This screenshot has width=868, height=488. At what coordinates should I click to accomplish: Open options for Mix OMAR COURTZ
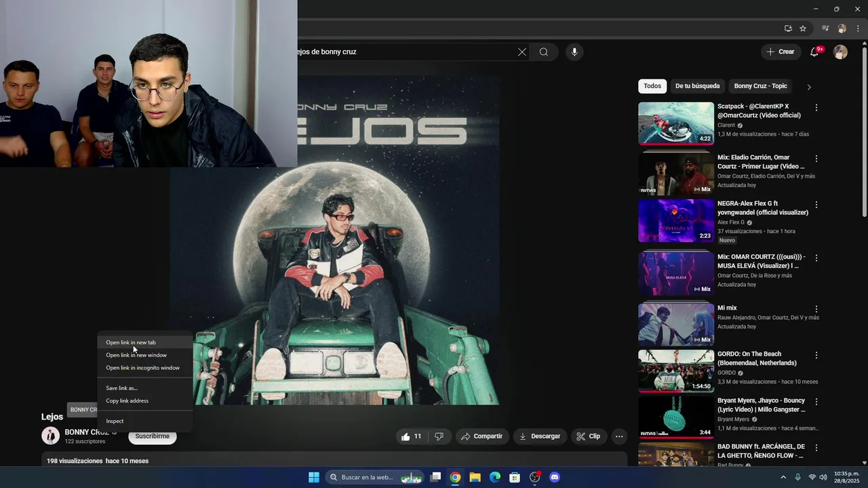[816, 258]
